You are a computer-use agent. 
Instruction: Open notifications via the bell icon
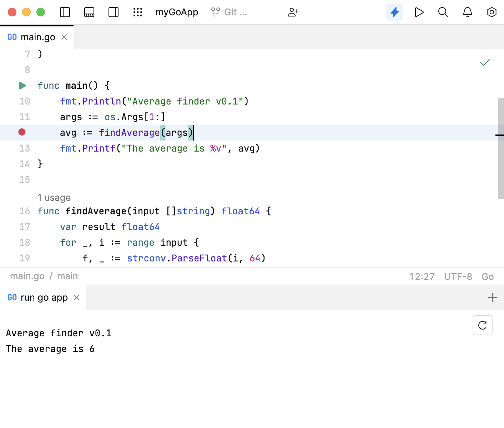click(x=467, y=12)
